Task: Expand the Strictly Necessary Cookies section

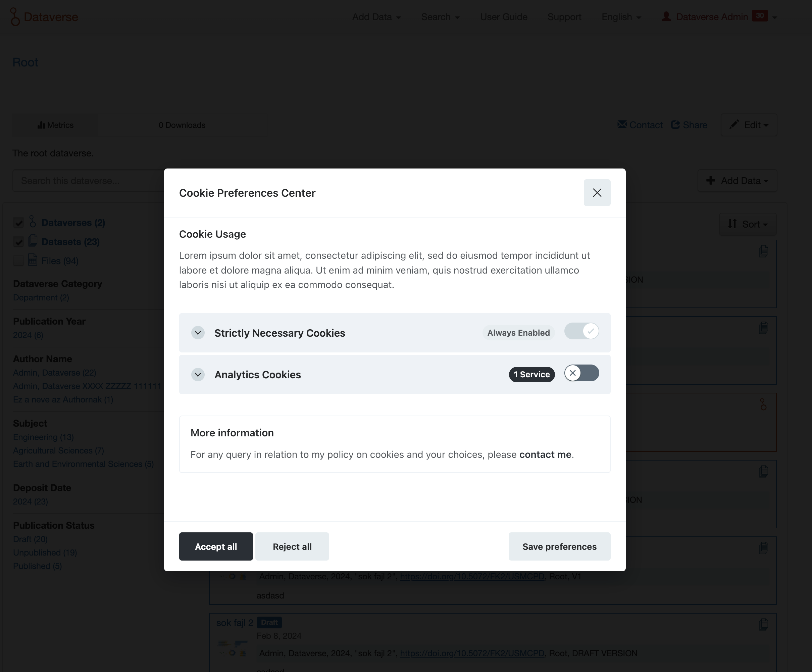Action: 198,333
